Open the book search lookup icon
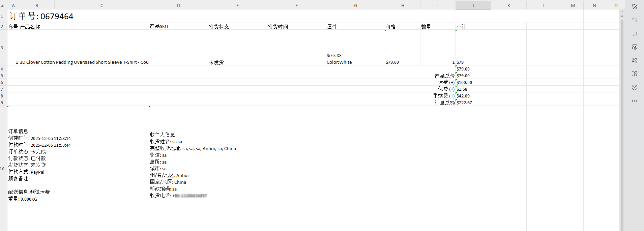 click(x=634, y=74)
